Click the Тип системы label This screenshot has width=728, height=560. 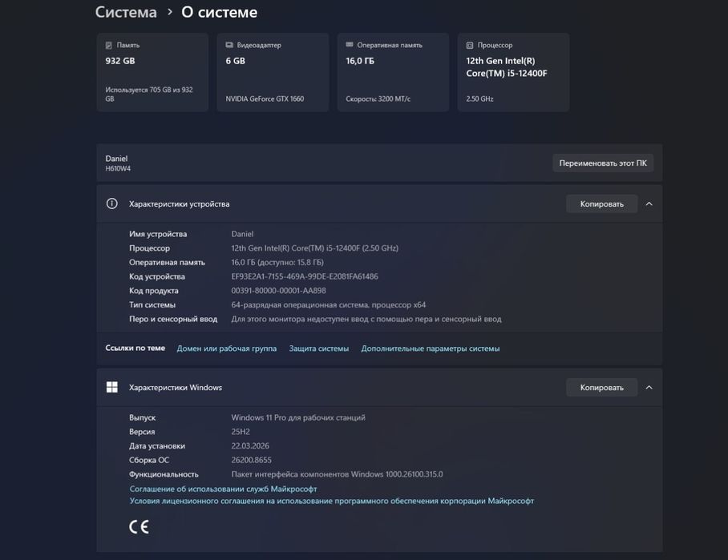coord(152,304)
